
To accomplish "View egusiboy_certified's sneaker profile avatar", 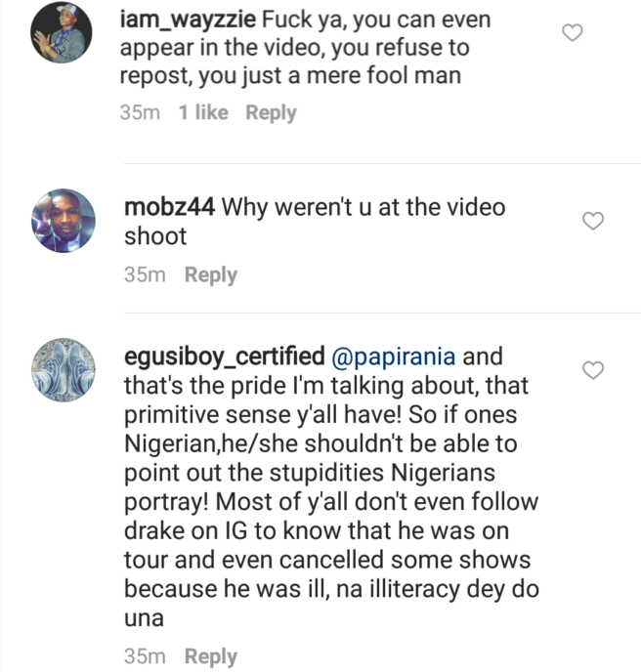I will (x=64, y=370).
